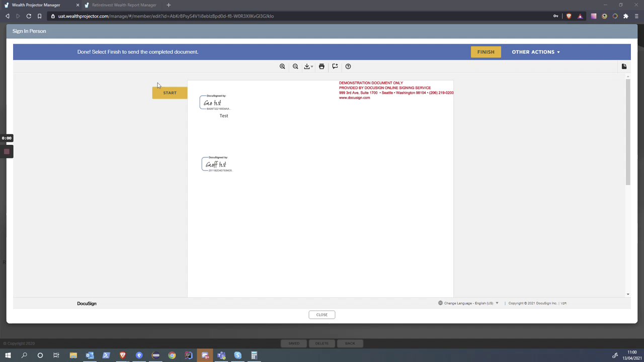644x362 pixels.
Task: Bookmark this page
Action: pos(39,16)
